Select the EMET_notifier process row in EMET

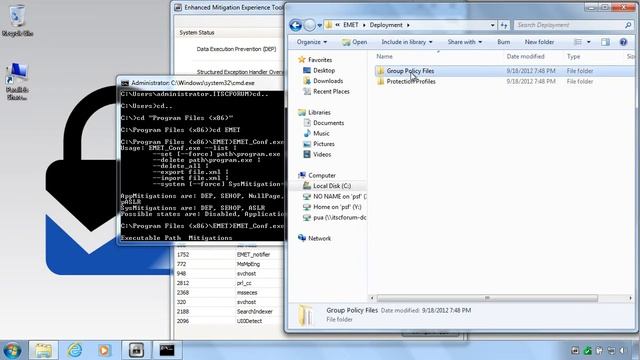[x=229, y=255]
